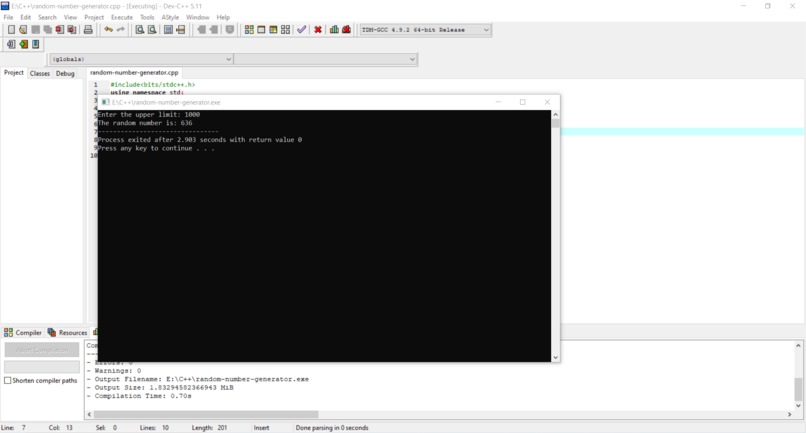Screen dimensions: 806x433
Task: Open the Execute menu
Action: (122, 17)
